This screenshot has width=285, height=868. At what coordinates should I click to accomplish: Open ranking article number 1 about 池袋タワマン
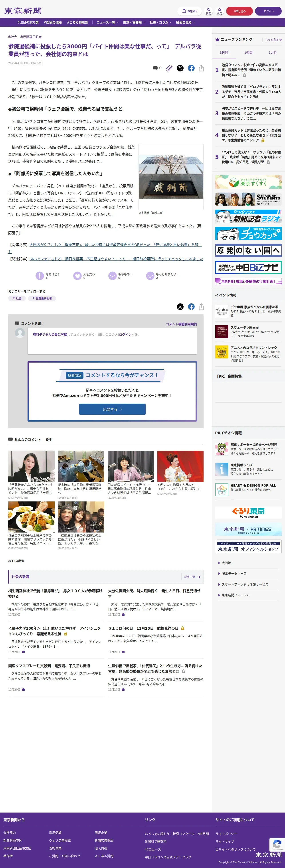pos(251,70)
